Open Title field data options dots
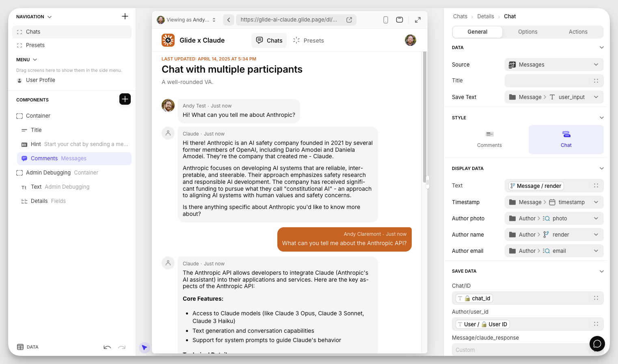618x364 pixels. (596, 81)
